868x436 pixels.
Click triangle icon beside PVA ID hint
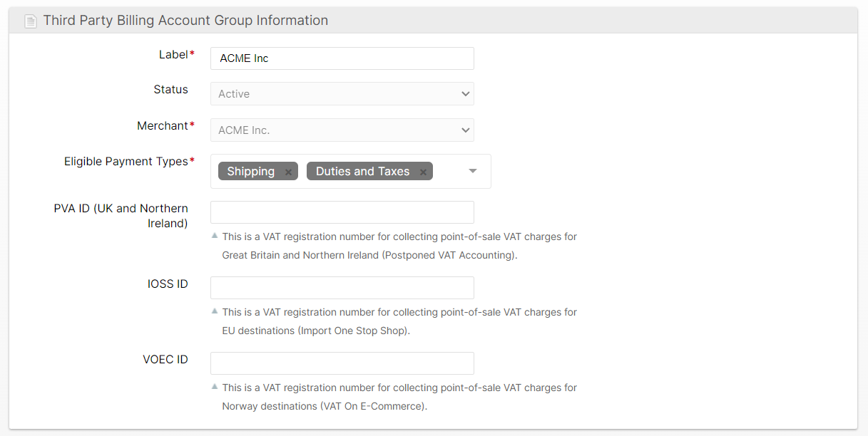(x=215, y=235)
